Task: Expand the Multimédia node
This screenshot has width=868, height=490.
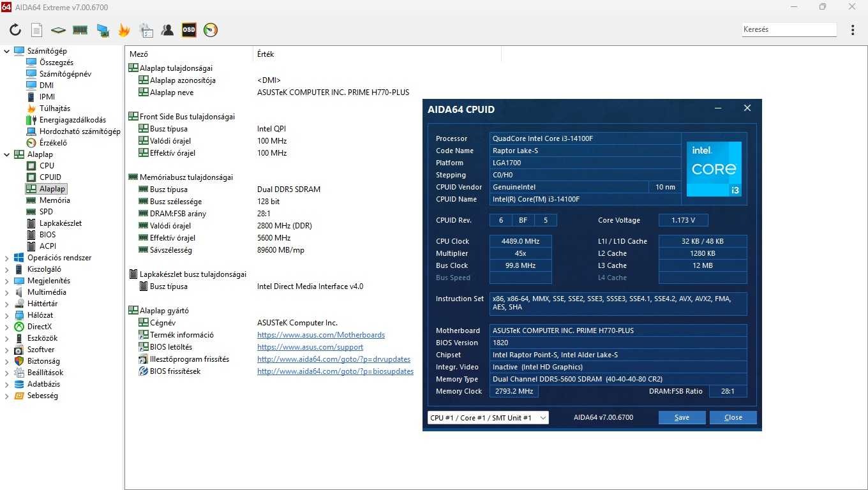Action: (7, 292)
